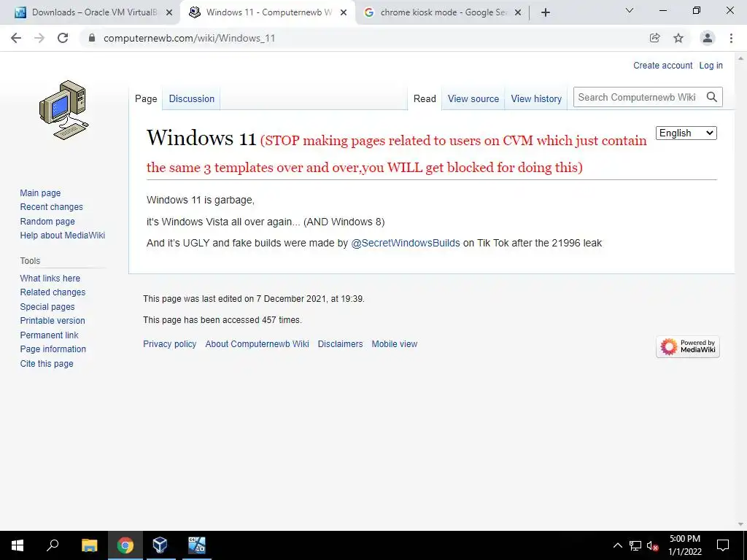Open Random page link
The image size is (747, 560).
point(47,221)
